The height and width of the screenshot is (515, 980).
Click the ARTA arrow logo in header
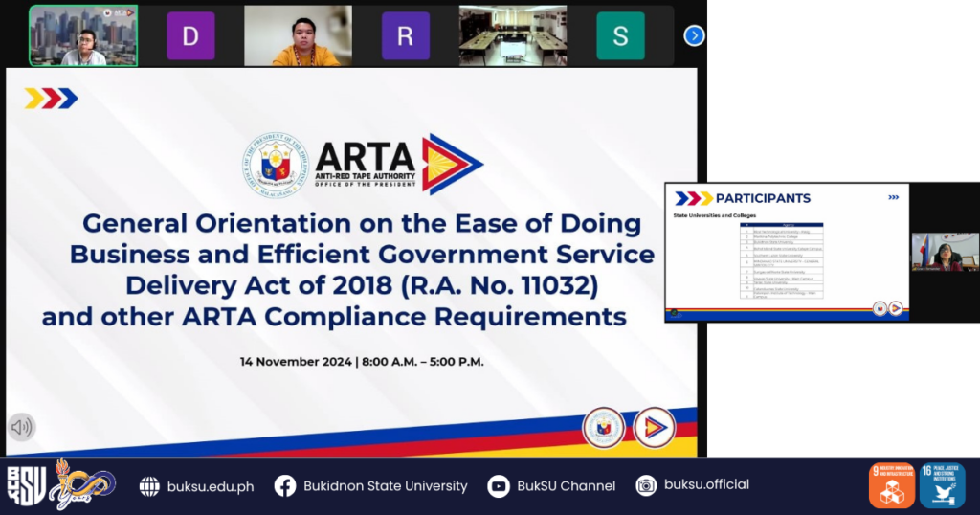point(452,164)
